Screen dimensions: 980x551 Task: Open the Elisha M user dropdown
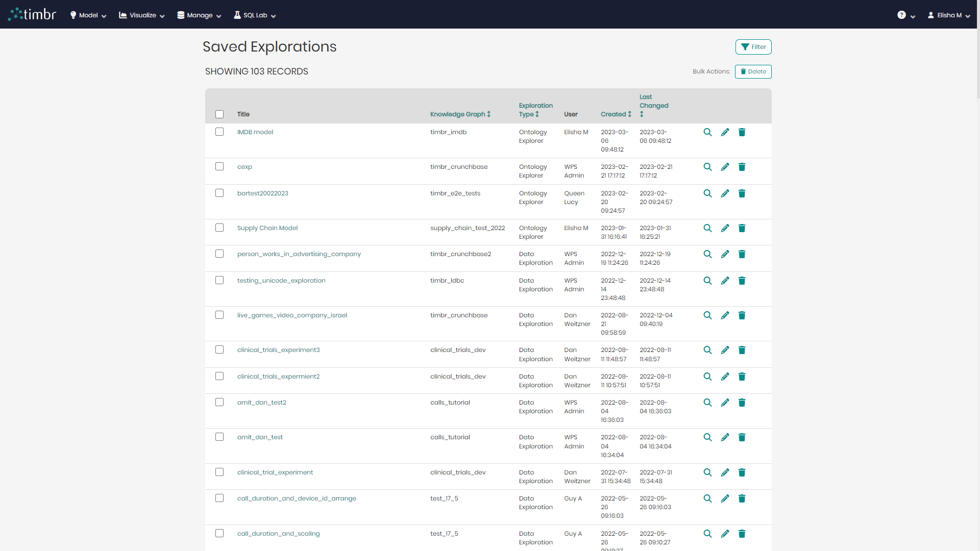click(x=949, y=15)
